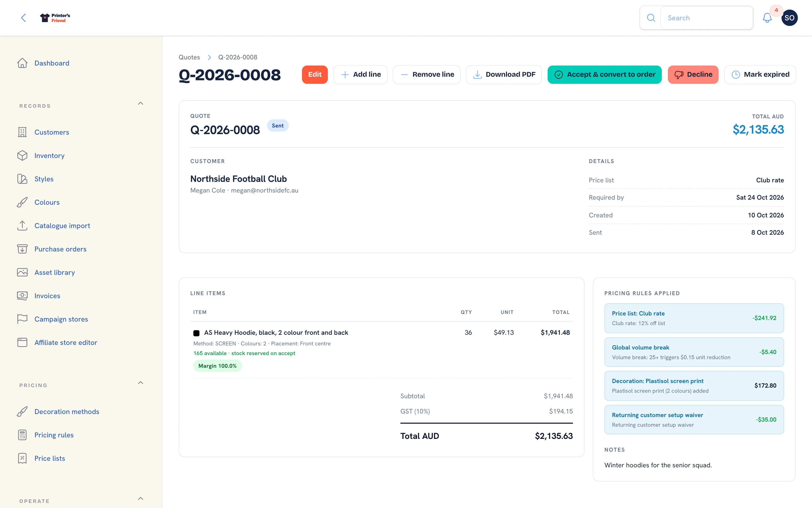
Task: Select Returning customer setup waiver card
Action: click(x=694, y=420)
